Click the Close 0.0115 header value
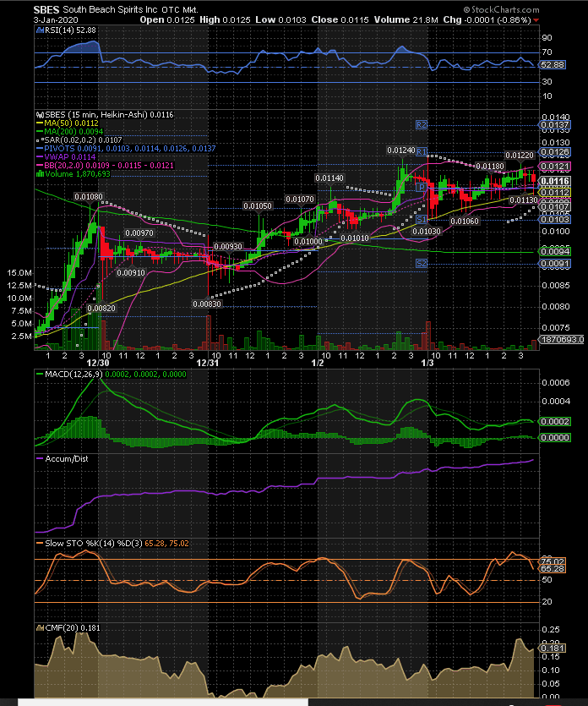 pos(340,19)
